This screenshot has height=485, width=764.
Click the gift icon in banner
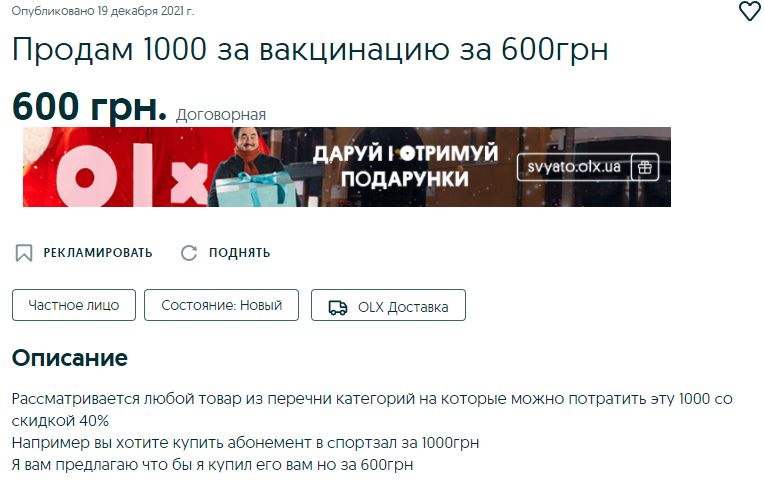(x=645, y=167)
